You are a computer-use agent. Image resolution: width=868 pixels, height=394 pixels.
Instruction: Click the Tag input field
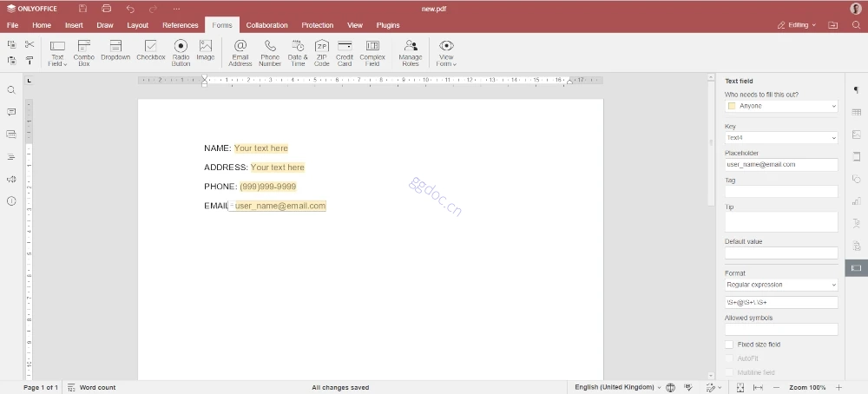[781, 192]
